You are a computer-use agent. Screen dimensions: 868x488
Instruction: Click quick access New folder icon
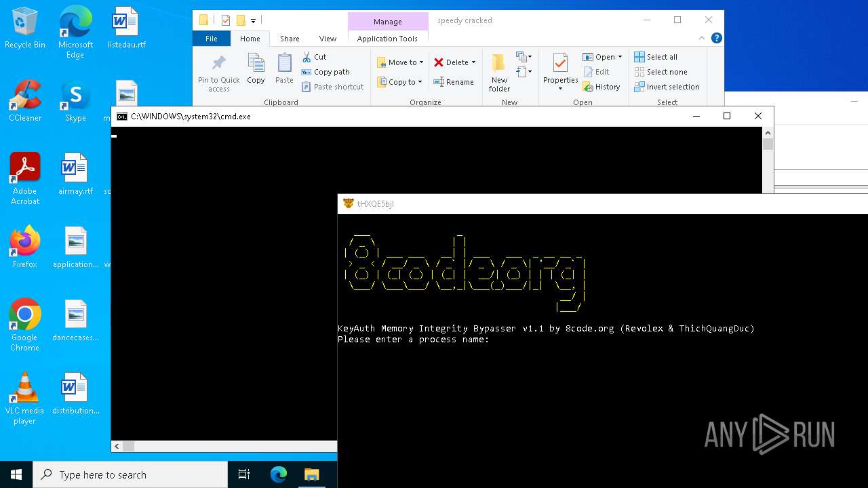[240, 20]
